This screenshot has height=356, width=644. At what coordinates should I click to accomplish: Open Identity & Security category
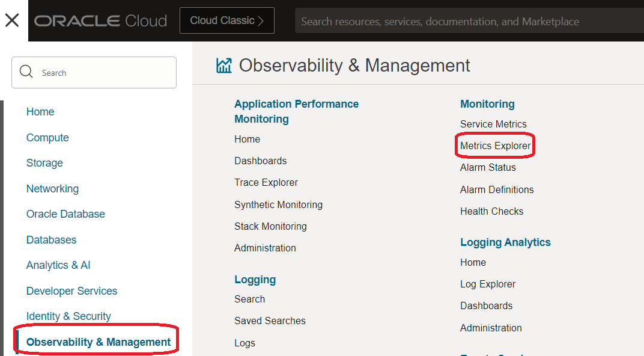(68, 316)
